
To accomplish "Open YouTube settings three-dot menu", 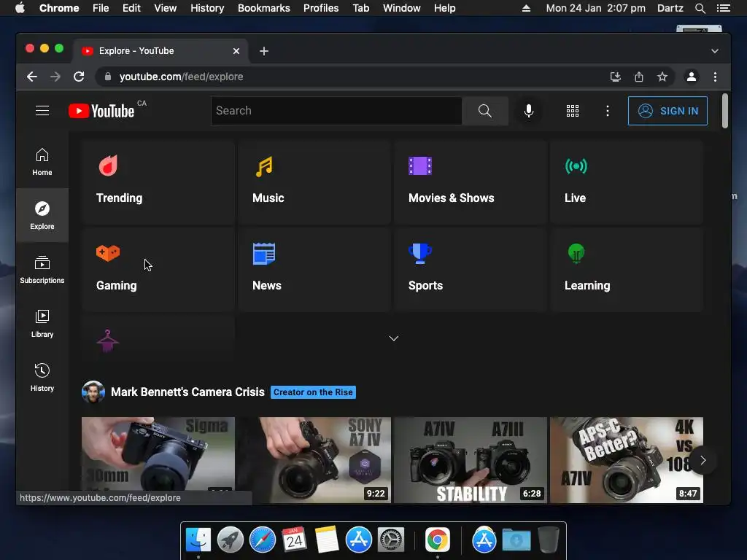I will click(607, 111).
